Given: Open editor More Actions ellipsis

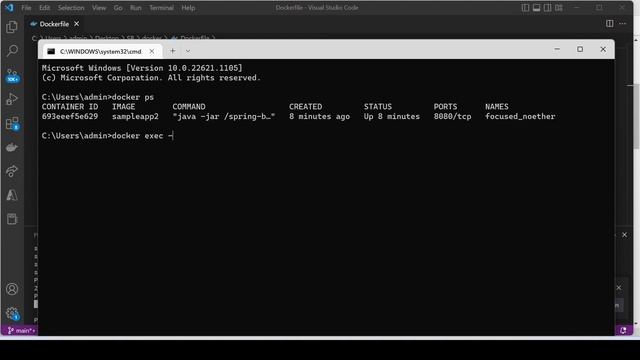Looking at the screenshot, I should click(622, 24).
